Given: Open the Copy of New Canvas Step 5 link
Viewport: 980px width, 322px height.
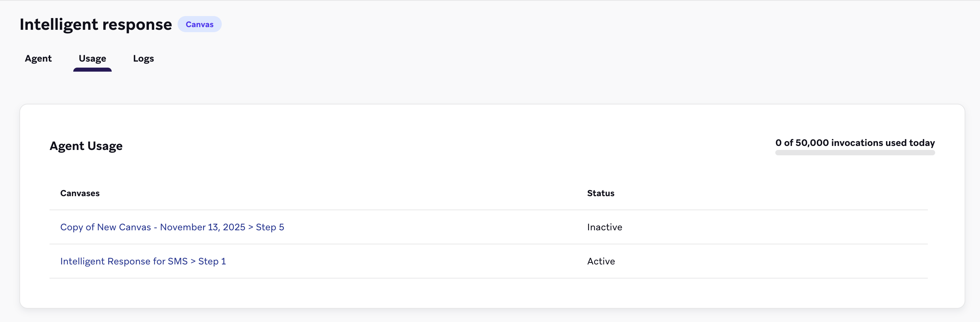Looking at the screenshot, I should (172, 227).
